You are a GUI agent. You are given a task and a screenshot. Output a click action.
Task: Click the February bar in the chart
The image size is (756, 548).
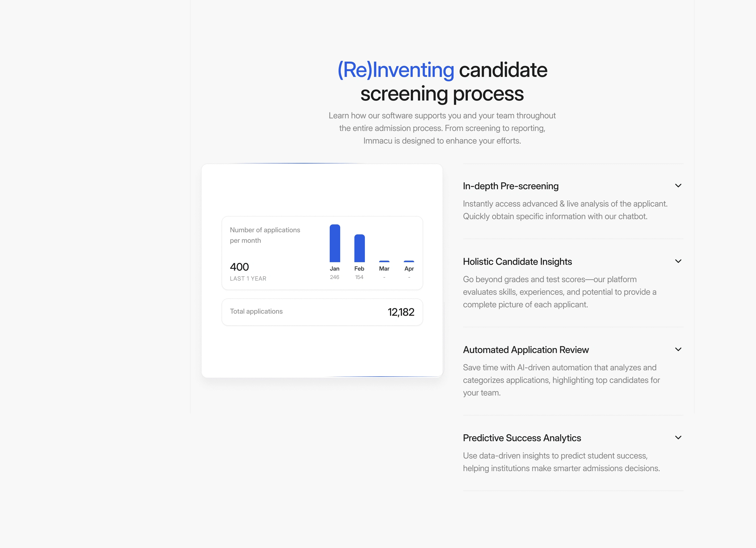[x=359, y=248]
